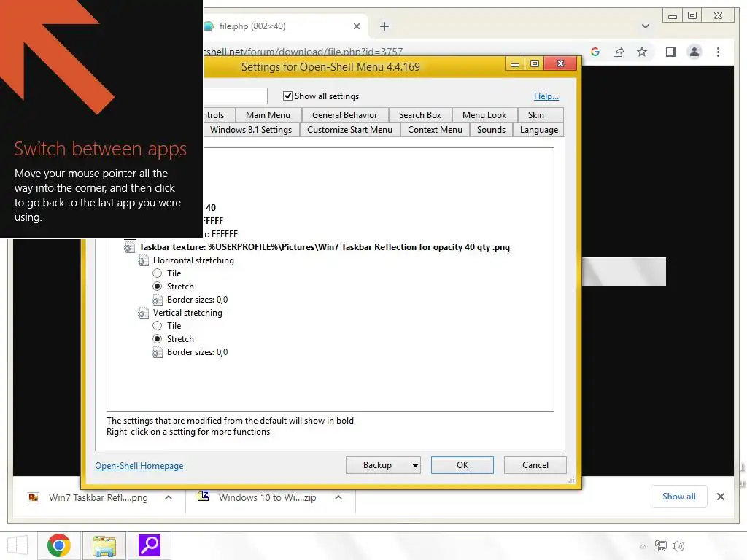Select the Taskbar texture path setting
This screenshot has height=560, width=747.
(325, 247)
